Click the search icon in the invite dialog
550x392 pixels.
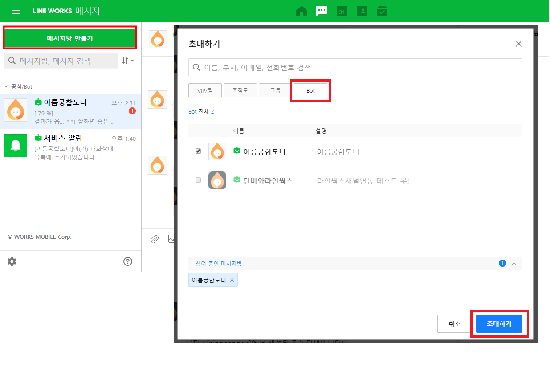click(x=196, y=67)
